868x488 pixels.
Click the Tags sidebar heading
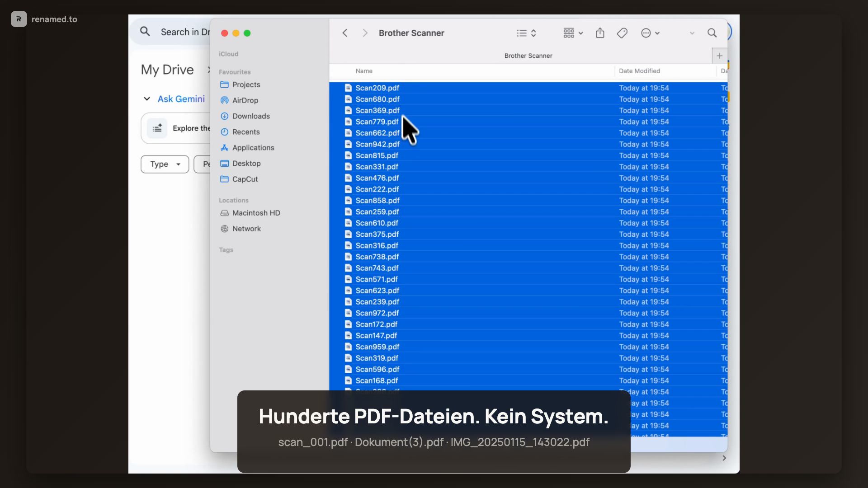(x=226, y=250)
